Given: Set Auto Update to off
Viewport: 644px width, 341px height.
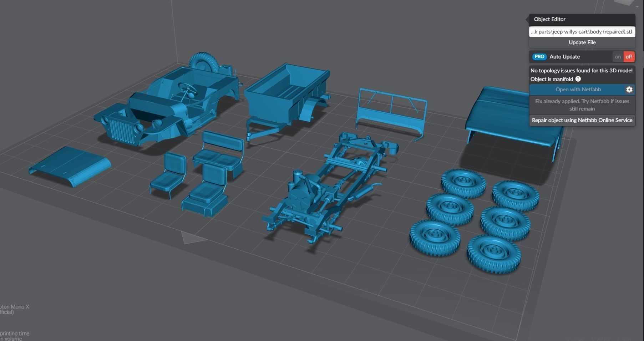Looking at the screenshot, I should [629, 57].
